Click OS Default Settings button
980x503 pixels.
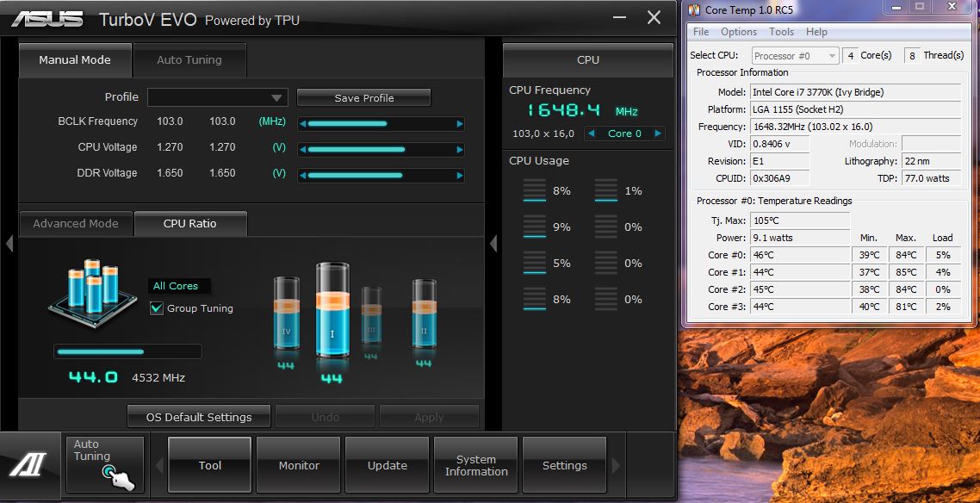(x=199, y=417)
